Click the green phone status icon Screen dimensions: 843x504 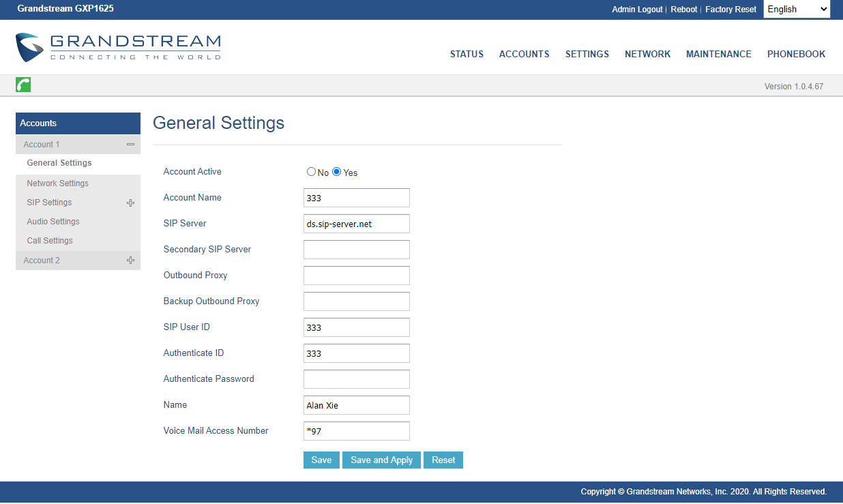pos(23,85)
